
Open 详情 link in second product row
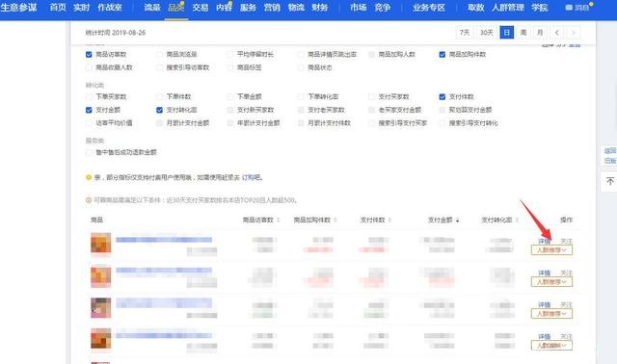pyautogui.click(x=544, y=273)
